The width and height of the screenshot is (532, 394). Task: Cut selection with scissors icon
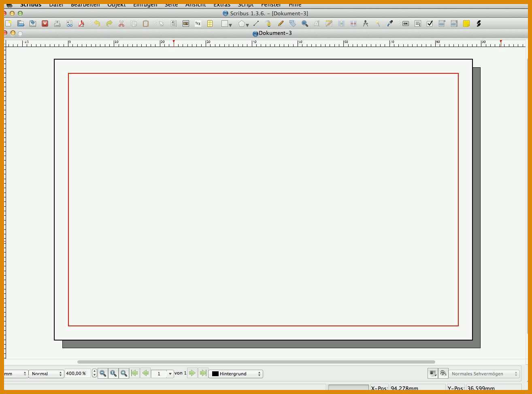[x=121, y=24]
